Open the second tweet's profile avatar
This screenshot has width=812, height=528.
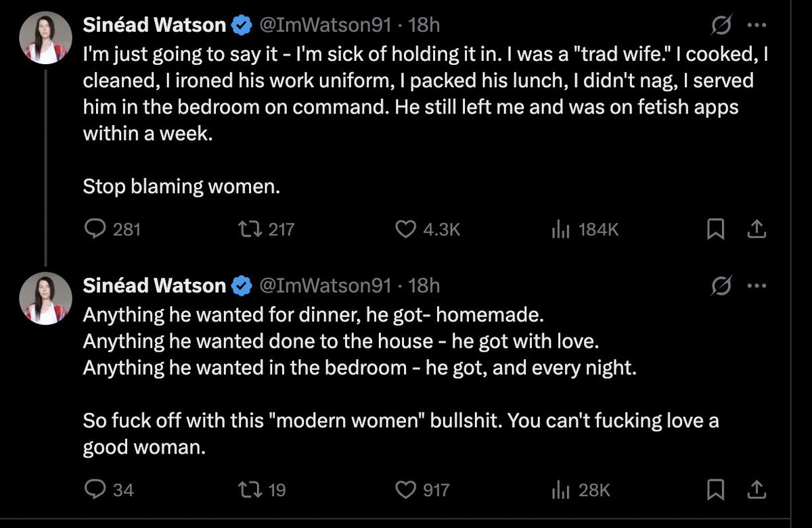[x=45, y=298]
